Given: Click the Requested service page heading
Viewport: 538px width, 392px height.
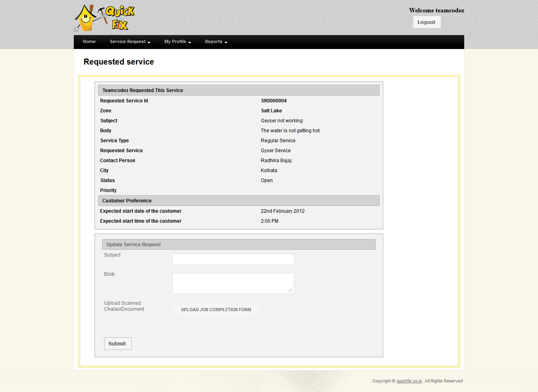Looking at the screenshot, I should [x=119, y=62].
